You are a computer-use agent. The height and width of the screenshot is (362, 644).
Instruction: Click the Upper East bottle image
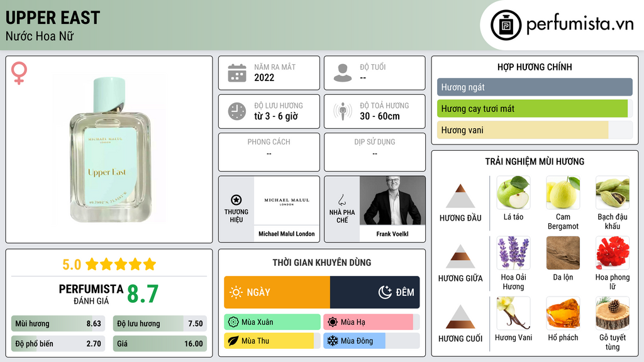click(x=110, y=150)
